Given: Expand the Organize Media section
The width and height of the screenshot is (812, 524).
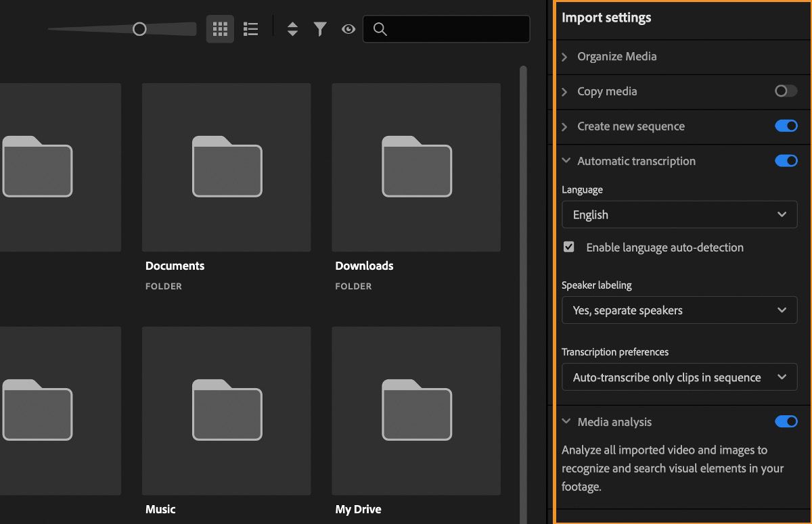Looking at the screenshot, I should click(x=566, y=57).
